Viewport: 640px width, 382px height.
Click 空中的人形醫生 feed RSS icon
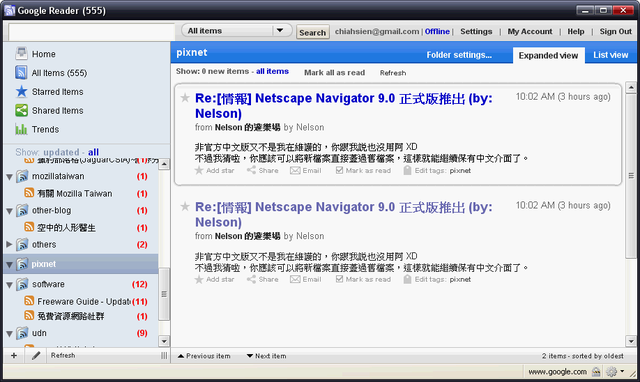pyautogui.click(x=29, y=227)
